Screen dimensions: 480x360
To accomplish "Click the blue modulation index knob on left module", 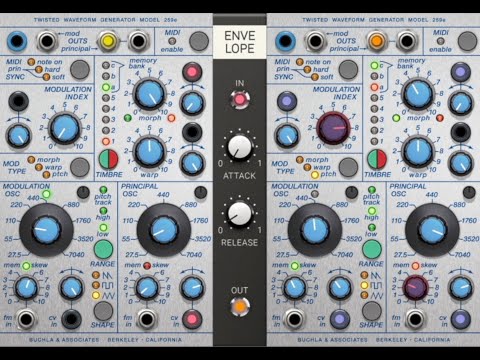I will coord(65,128).
